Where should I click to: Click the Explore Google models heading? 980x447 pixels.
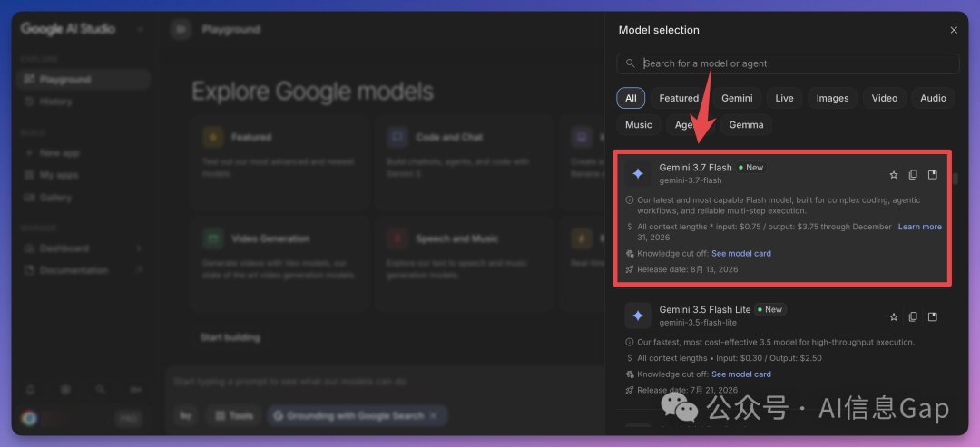pyautogui.click(x=312, y=92)
